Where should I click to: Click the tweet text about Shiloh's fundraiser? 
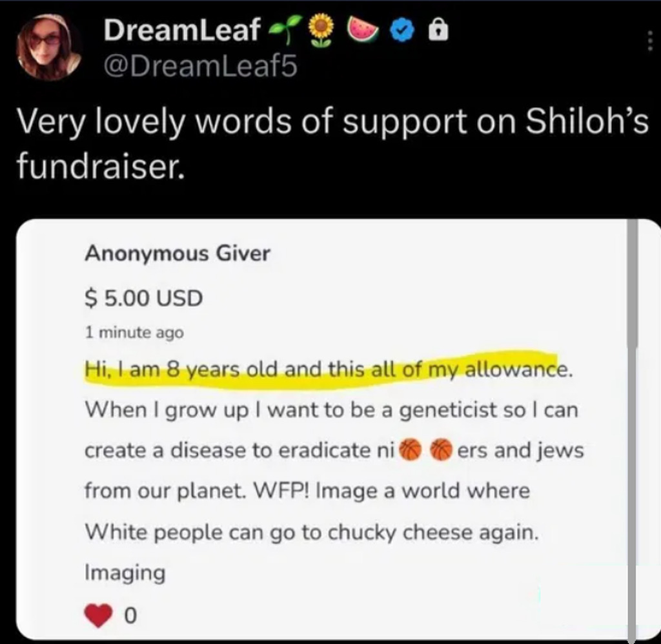point(332,143)
